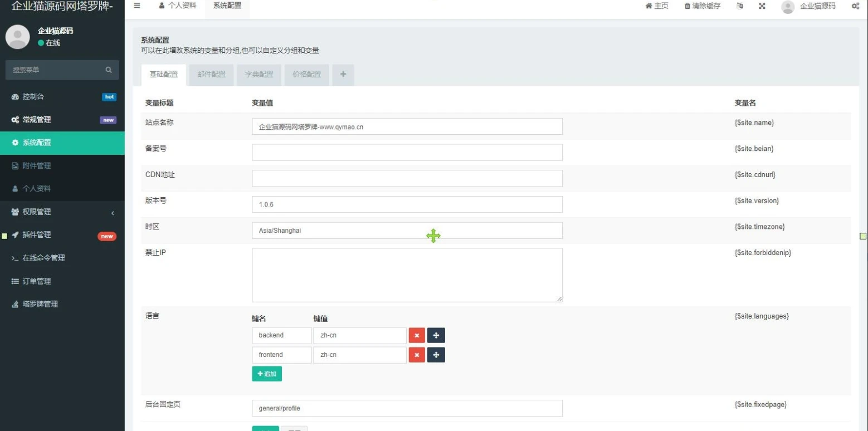868x431 pixels.
Task: Open settings gears icon in top bar
Action: click(x=855, y=6)
